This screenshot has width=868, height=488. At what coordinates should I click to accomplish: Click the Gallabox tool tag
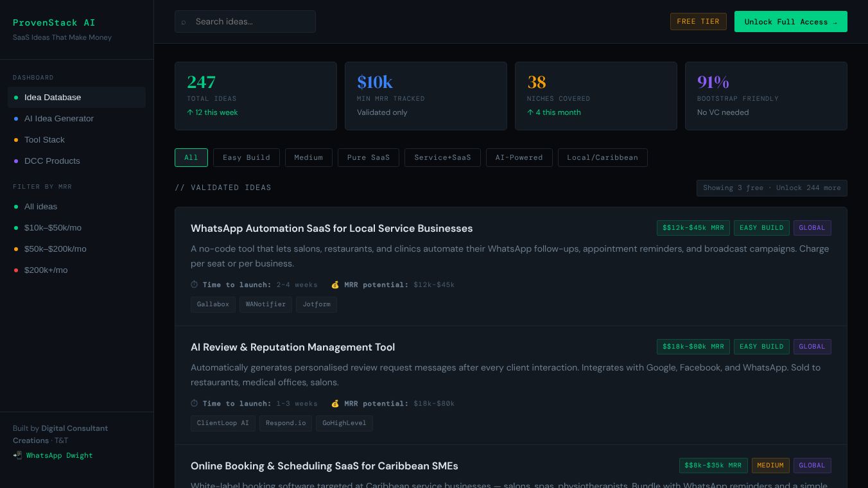click(x=213, y=304)
